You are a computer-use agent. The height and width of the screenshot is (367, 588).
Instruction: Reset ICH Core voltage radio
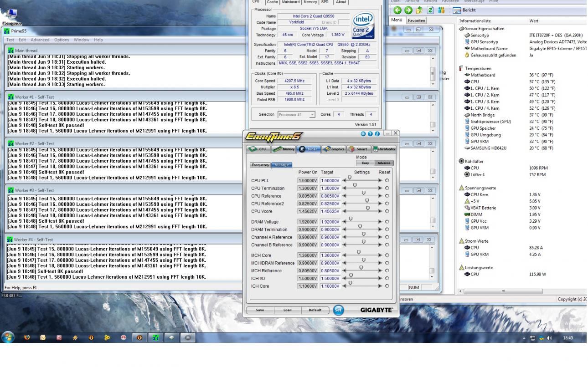click(x=387, y=286)
